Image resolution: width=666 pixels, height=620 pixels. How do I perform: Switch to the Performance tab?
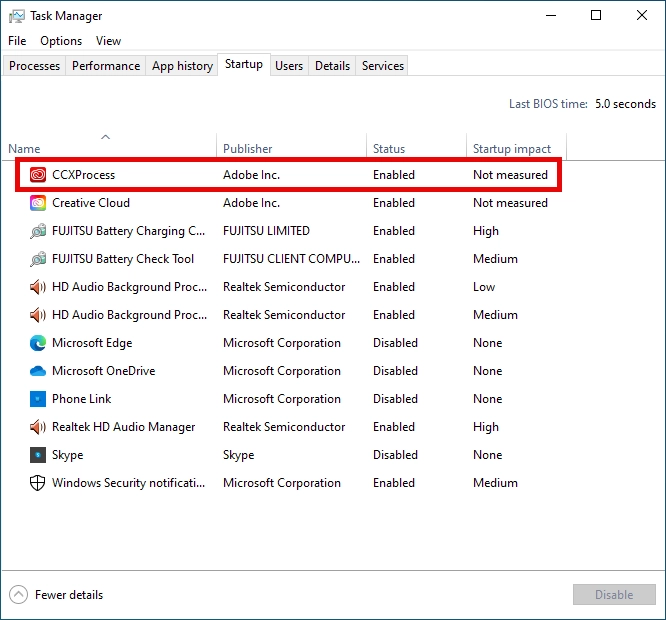[106, 66]
